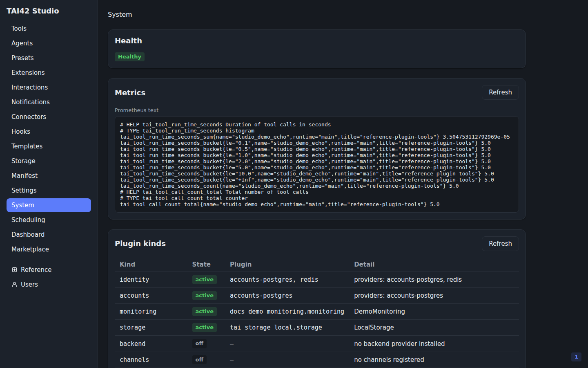Open Dashboard page
This screenshot has height=368, width=588.
click(x=49, y=235)
